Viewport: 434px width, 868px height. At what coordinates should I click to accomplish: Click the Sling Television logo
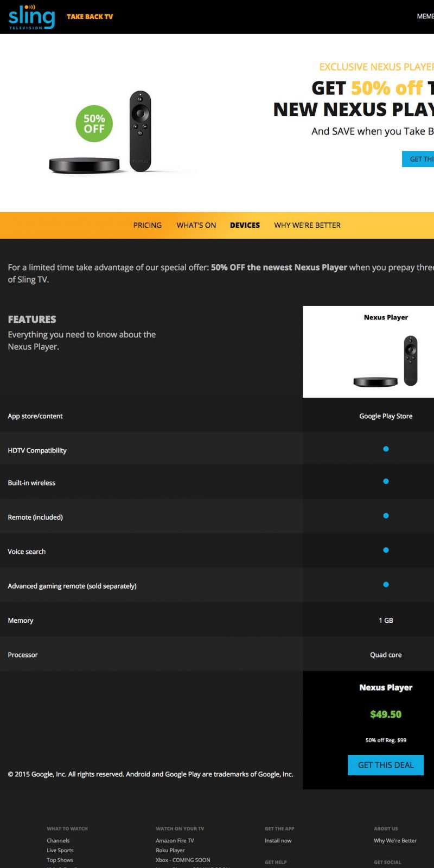click(31, 17)
